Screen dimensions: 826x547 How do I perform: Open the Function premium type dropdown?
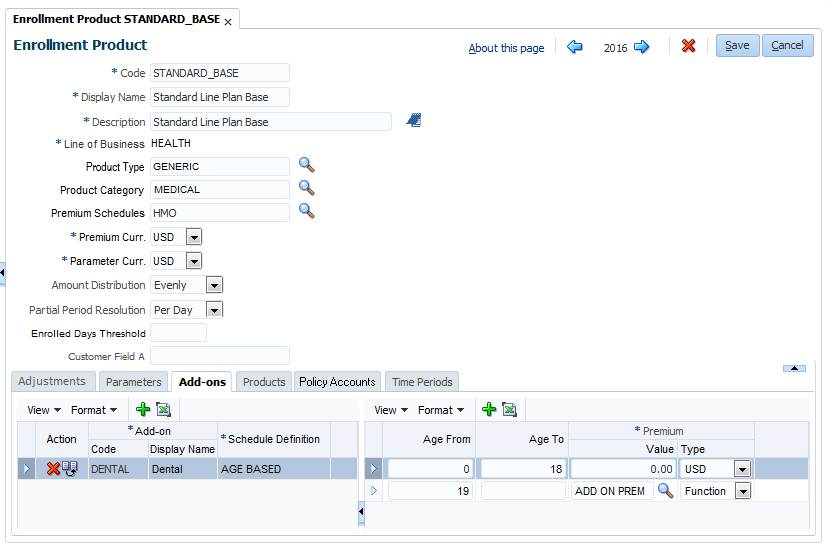tap(743, 491)
